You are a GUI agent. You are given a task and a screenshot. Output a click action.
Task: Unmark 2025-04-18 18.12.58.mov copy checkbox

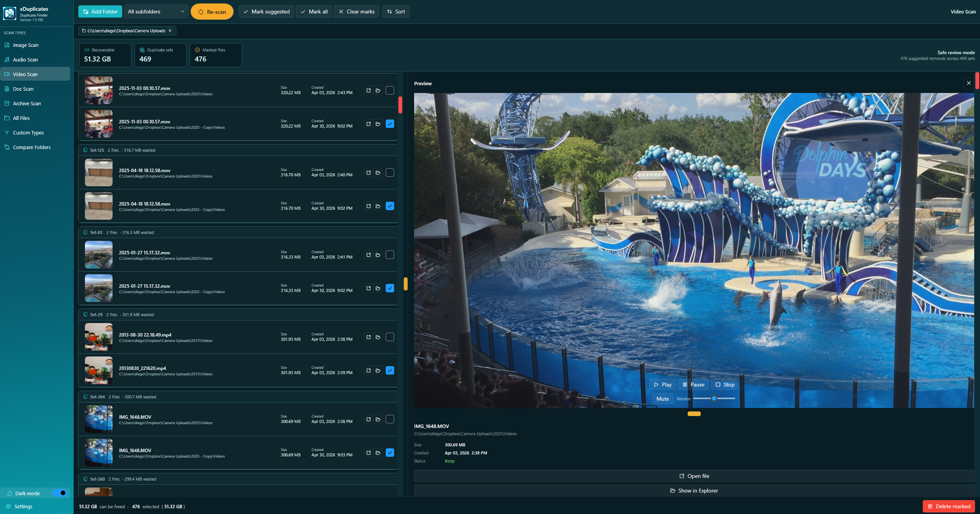[x=390, y=206]
